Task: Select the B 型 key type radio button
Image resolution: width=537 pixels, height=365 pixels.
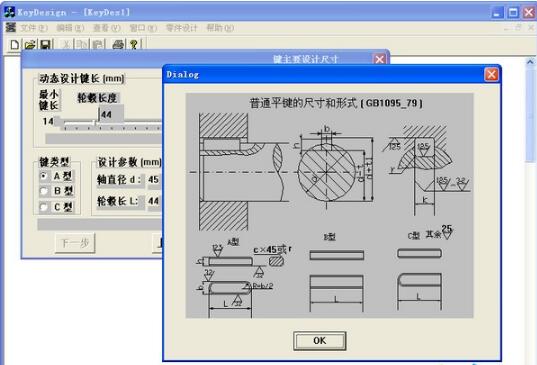Action: [x=43, y=191]
